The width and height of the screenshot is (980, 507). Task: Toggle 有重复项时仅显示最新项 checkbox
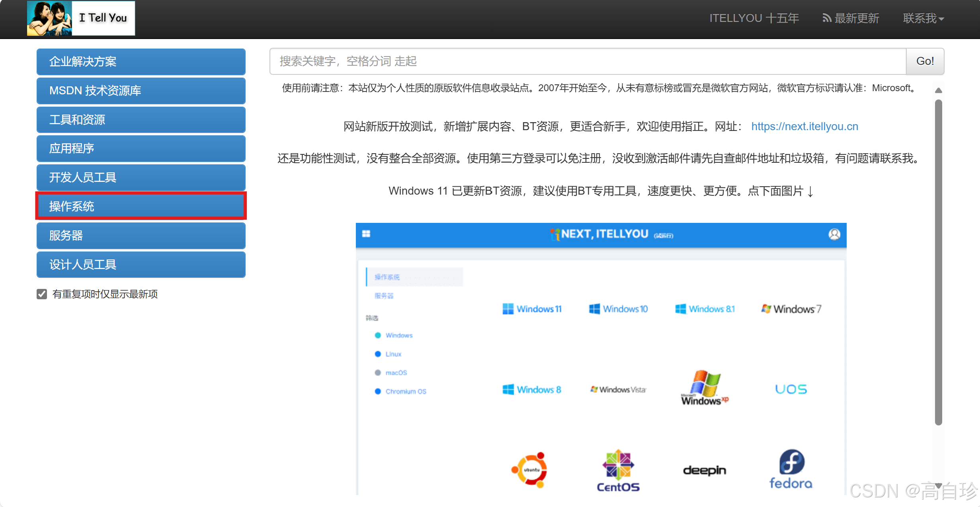[x=42, y=294]
